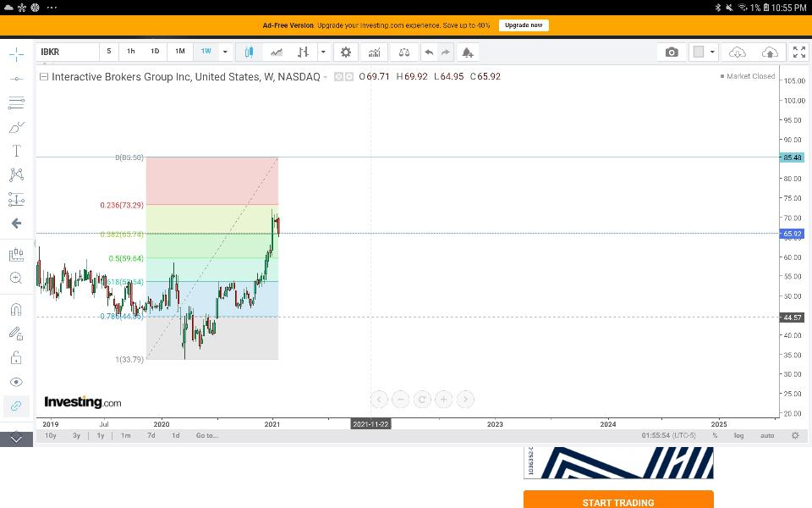Click the layout color square
The width and height of the screenshot is (812, 508).
699,52
